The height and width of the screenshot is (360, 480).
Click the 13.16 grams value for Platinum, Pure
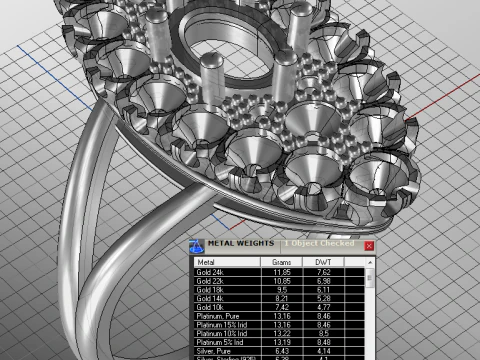pyautogui.click(x=282, y=316)
